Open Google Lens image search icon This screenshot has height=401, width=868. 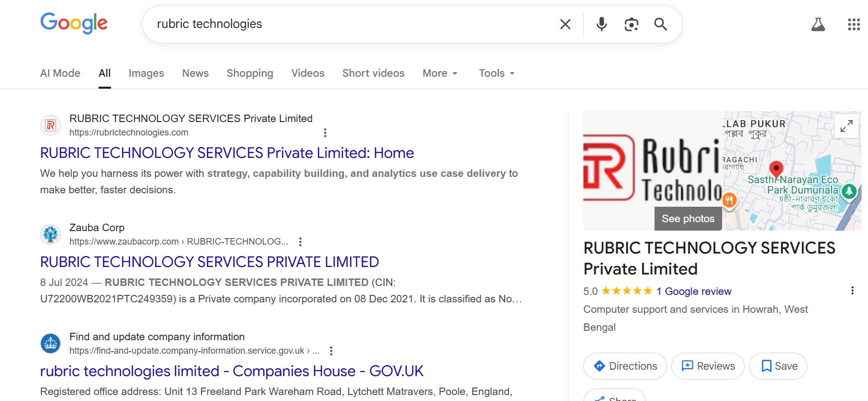click(631, 24)
